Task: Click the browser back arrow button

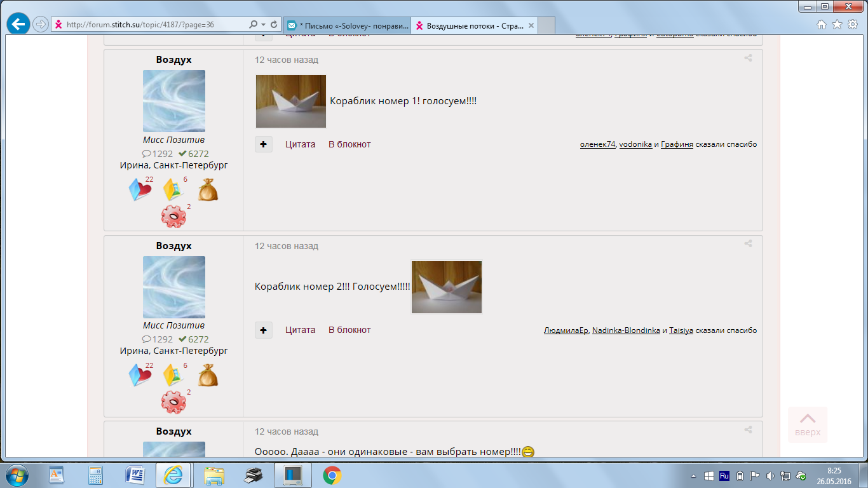Action: [x=18, y=25]
